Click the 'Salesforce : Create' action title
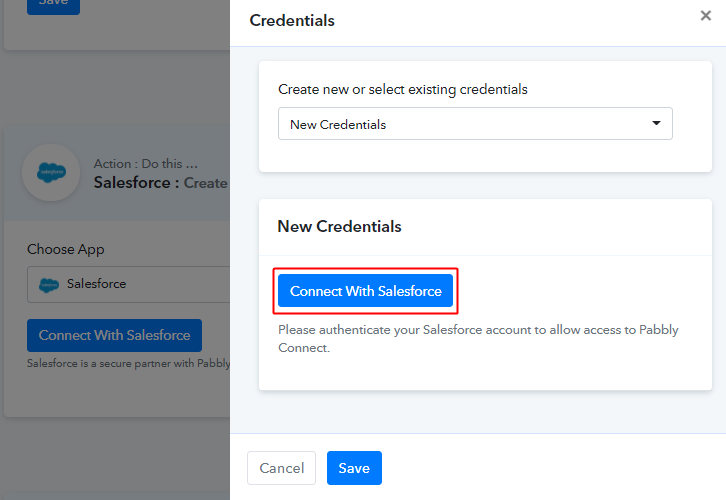This screenshot has height=500, width=726. pos(161,183)
